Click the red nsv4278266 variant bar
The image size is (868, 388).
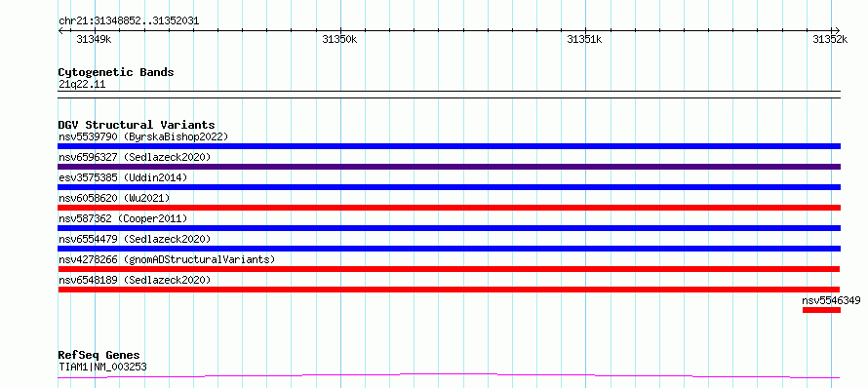coord(449,269)
